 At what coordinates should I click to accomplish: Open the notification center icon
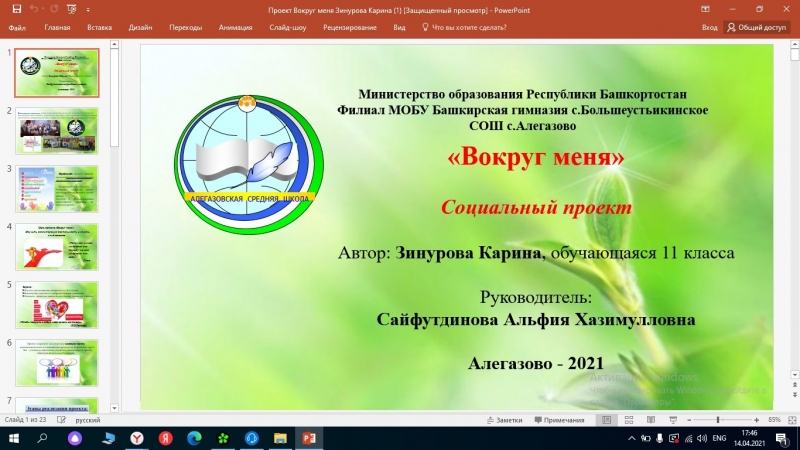click(781, 438)
